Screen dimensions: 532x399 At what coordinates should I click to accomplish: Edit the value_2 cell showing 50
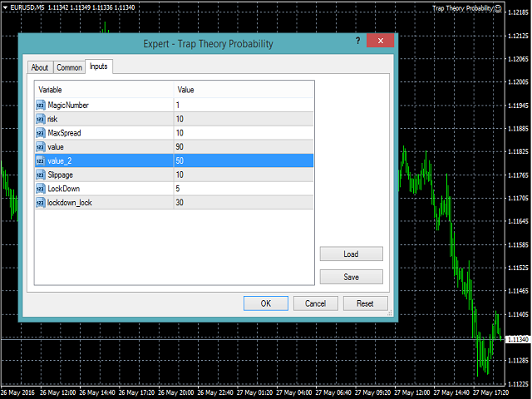click(244, 160)
